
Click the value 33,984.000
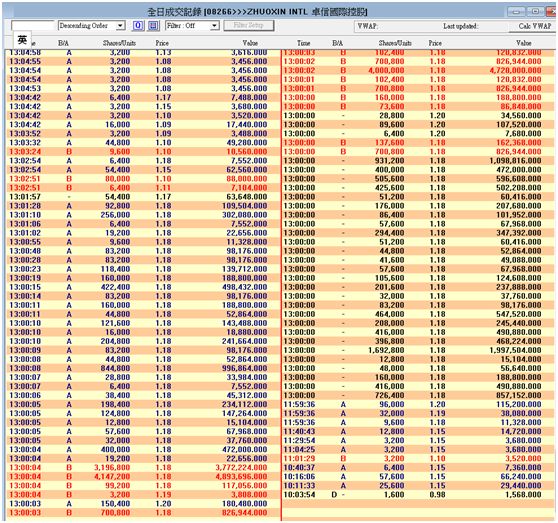[247, 377]
